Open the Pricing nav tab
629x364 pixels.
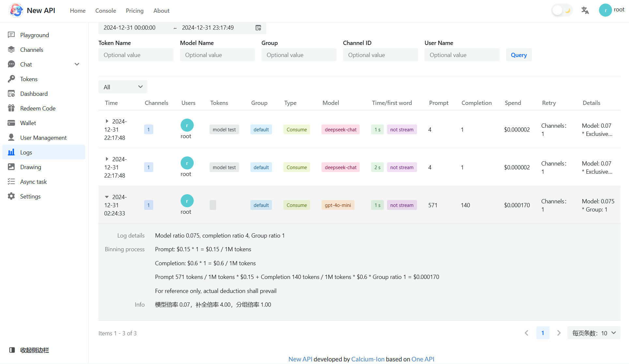134,11
